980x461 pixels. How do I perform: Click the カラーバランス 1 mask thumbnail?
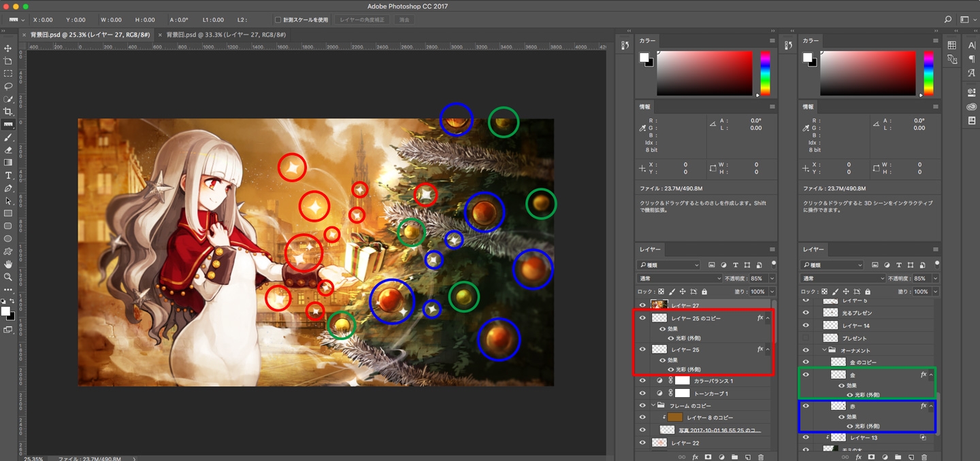(682, 381)
